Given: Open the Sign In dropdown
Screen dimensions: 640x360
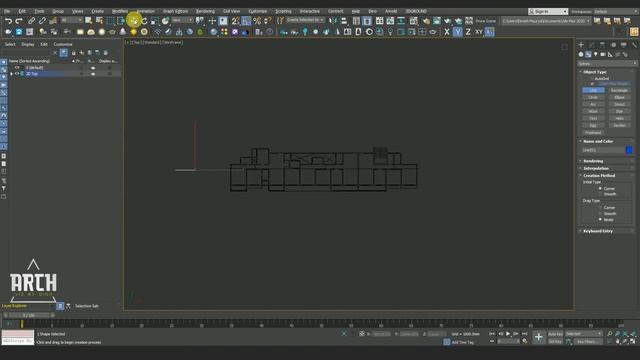Looking at the screenshot, I should point(548,11).
